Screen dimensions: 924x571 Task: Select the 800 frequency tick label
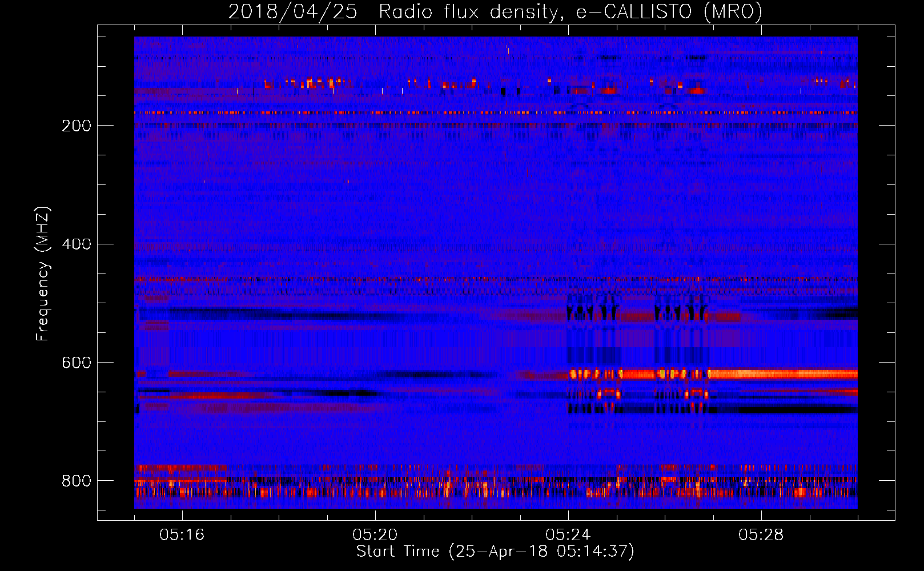77,481
